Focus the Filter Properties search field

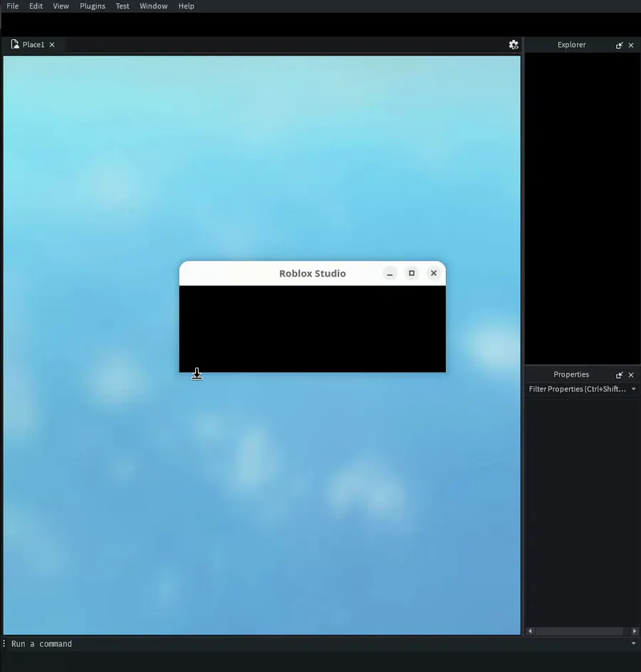[x=578, y=389]
